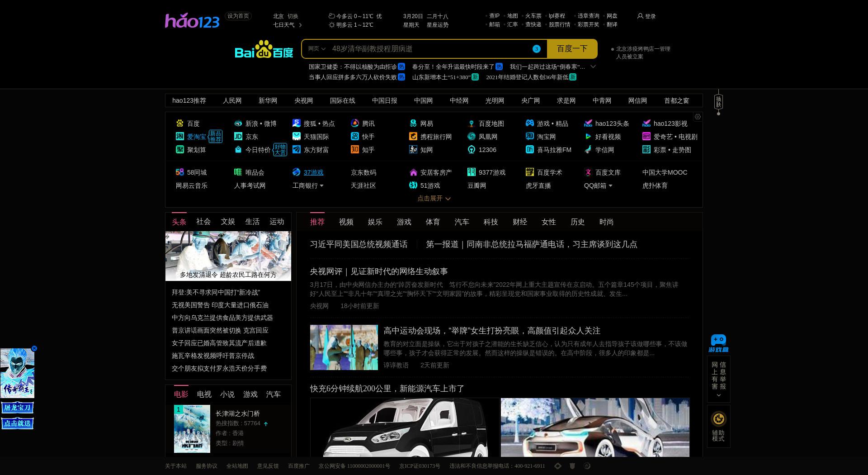Screen dimensions: 868x475
Task: Click the 爱淘宝 icon
Action: tap(179, 136)
